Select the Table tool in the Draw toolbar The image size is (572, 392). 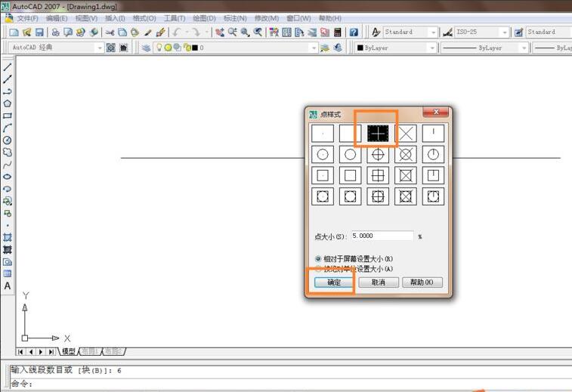(8, 273)
